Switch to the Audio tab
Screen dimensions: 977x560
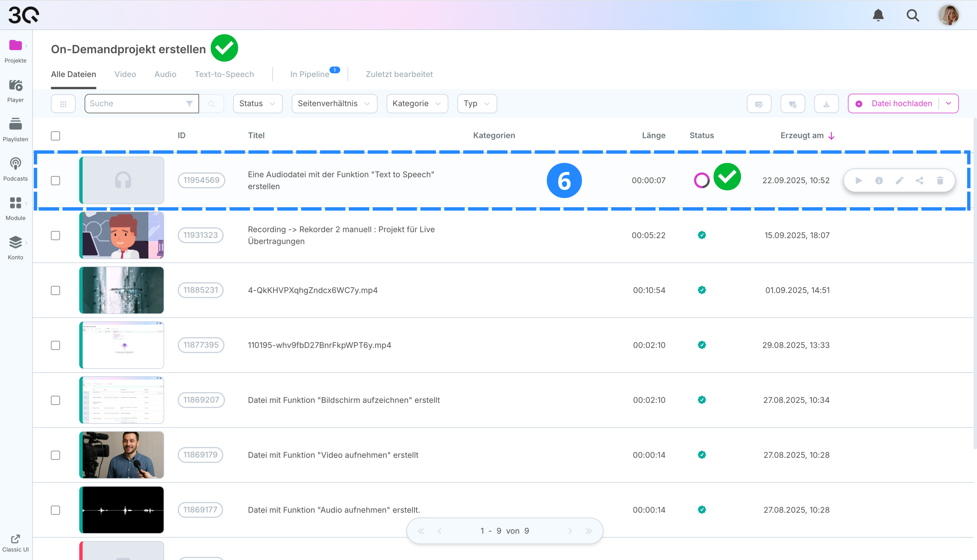pos(165,74)
